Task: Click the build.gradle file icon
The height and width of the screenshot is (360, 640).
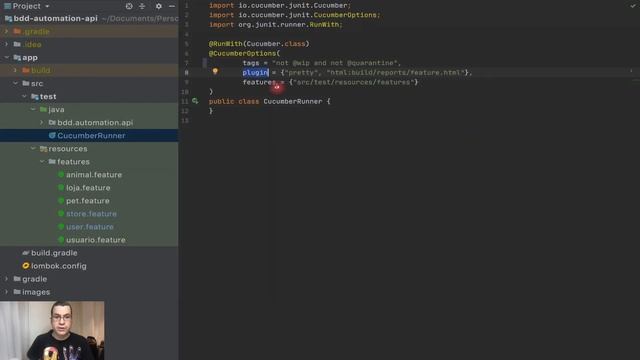Action: click(26, 253)
